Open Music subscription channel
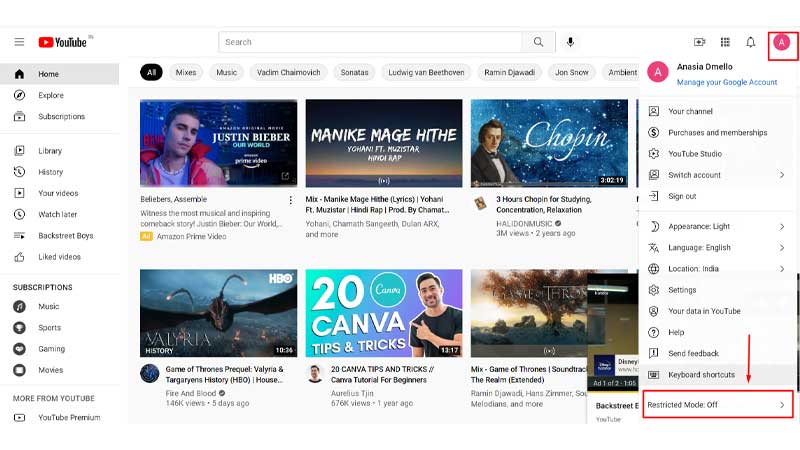Viewport: 800px width, 450px height. coord(60,306)
